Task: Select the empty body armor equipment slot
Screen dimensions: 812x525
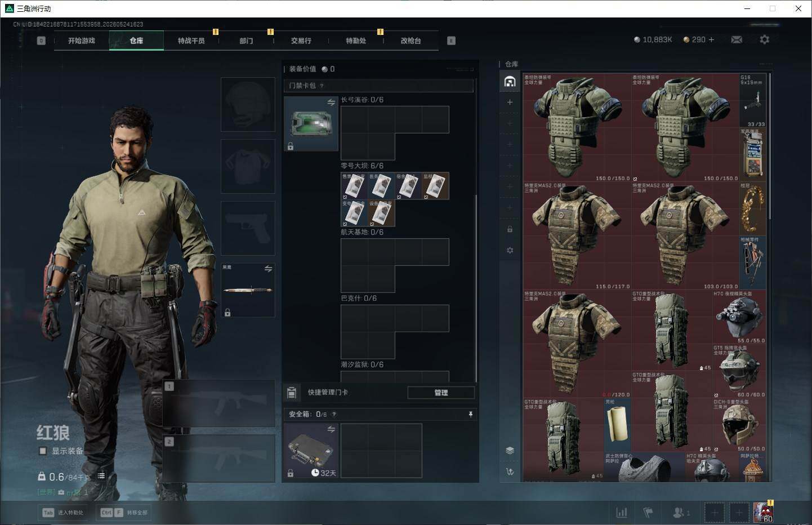Action: (x=248, y=167)
